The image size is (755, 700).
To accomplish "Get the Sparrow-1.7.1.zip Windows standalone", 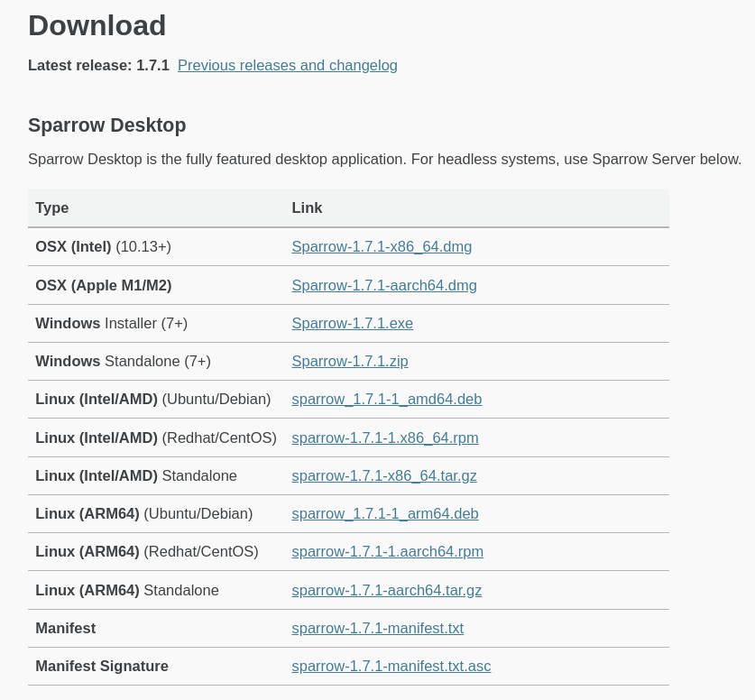I will (x=349, y=362).
